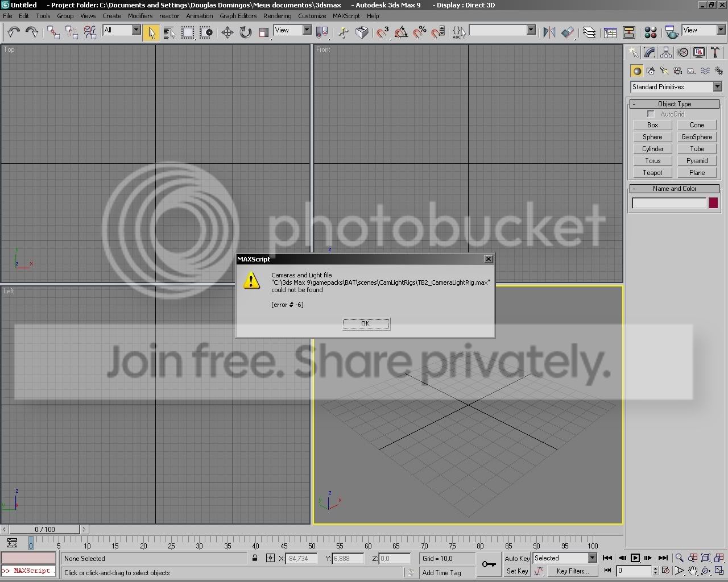Click the Redo arrow icon

(x=32, y=32)
